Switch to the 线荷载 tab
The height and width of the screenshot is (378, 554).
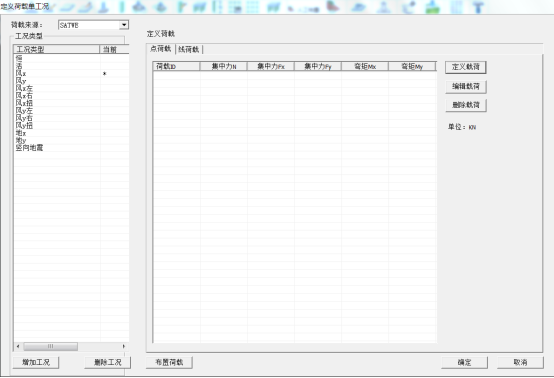click(189, 49)
